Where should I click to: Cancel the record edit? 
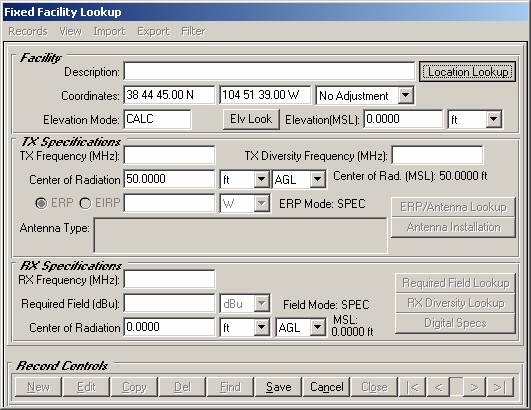pos(326,387)
